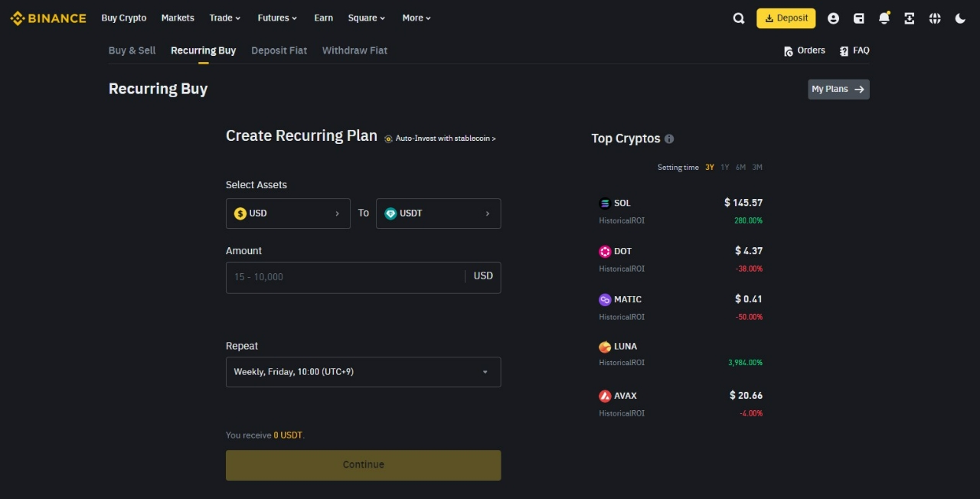The width and height of the screenshot is (980, 499).
Task: Open the account profile icon
Action: [x=834, y=18]
